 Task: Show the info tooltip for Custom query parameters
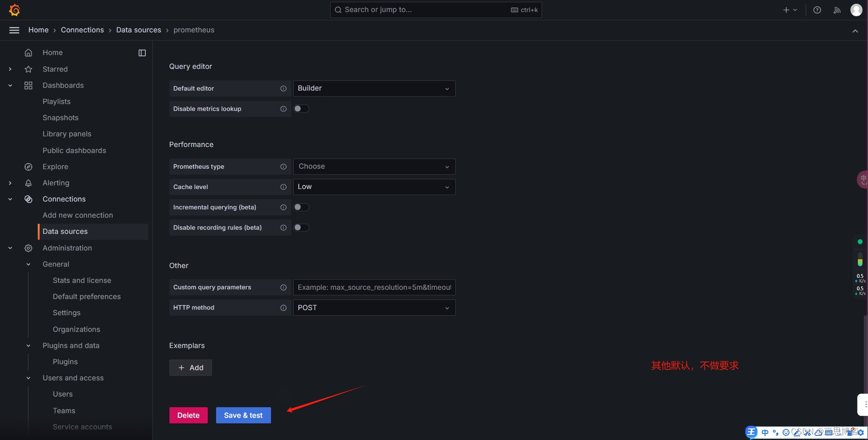pyautogui.click(x=283, y=287)
